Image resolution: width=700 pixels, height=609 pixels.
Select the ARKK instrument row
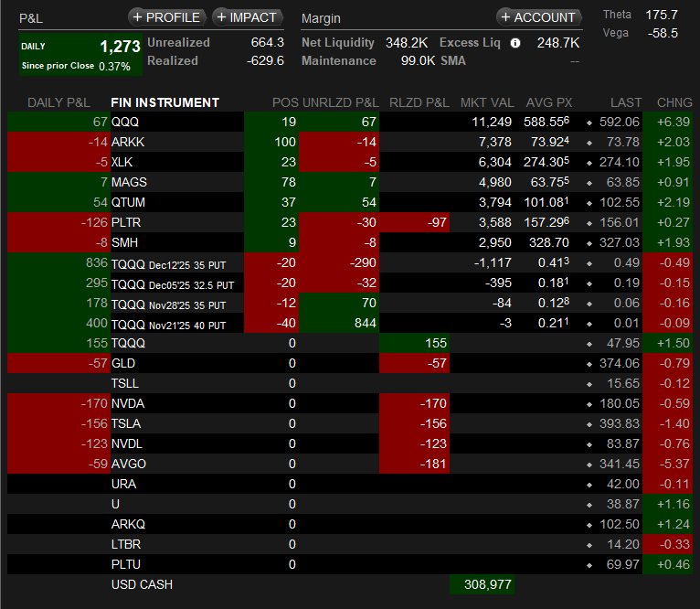pos(350,142)
